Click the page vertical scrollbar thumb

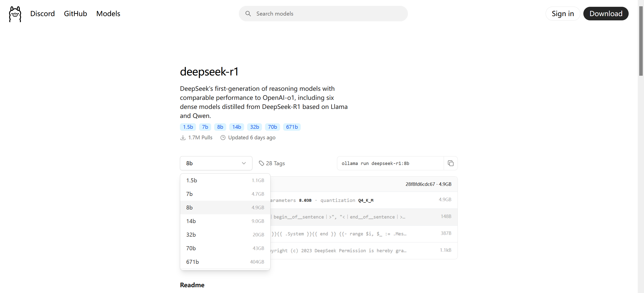tap(641, 40)
